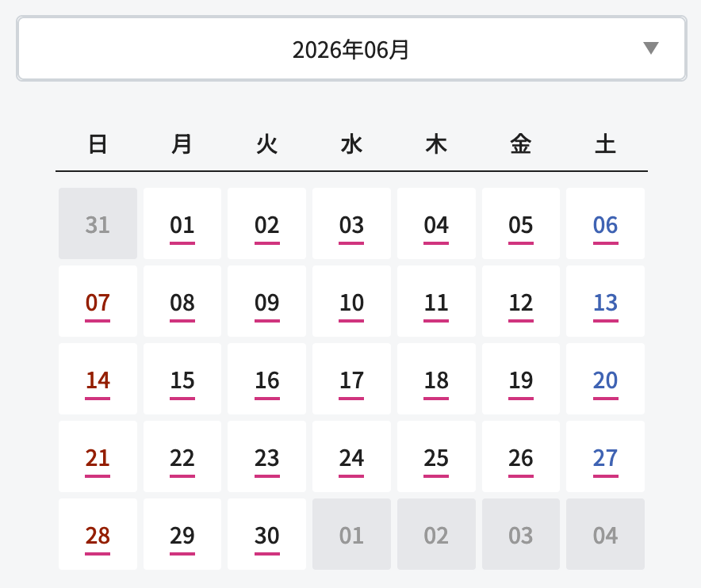Select date 15 on the calendar
The image size is (701, 588).
click(182, 379)
